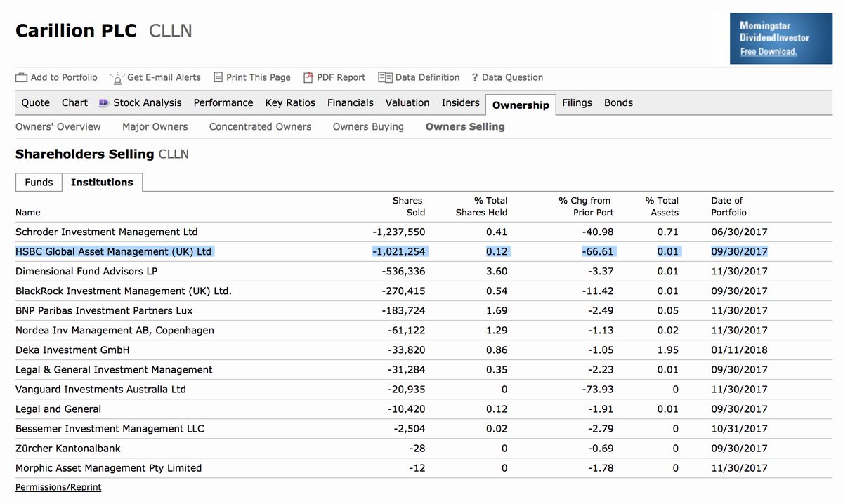Click Free Download link in ad
Viewport: 843px width, 504px height.
pyautogui.click(x=769, y=52)
